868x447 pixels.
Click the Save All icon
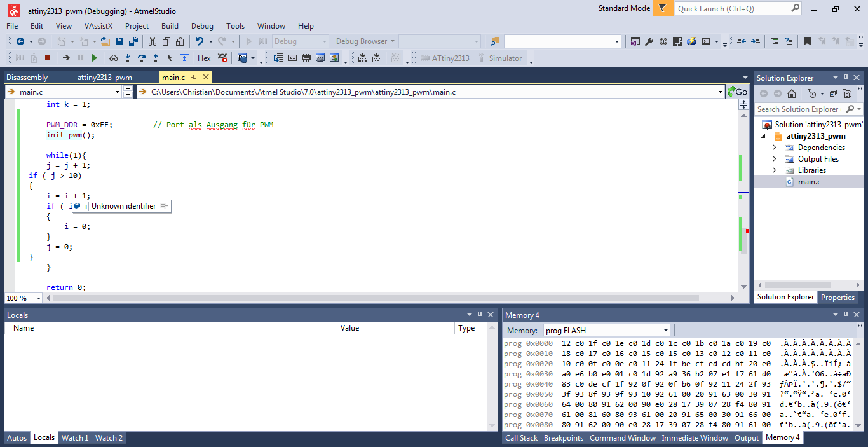133,41
